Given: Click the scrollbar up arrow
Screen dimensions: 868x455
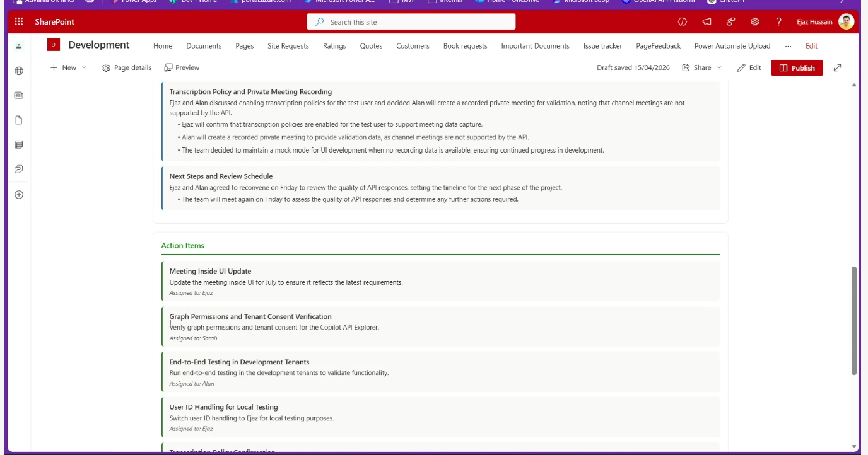Looking at the screenshot, I should [854, 84].
